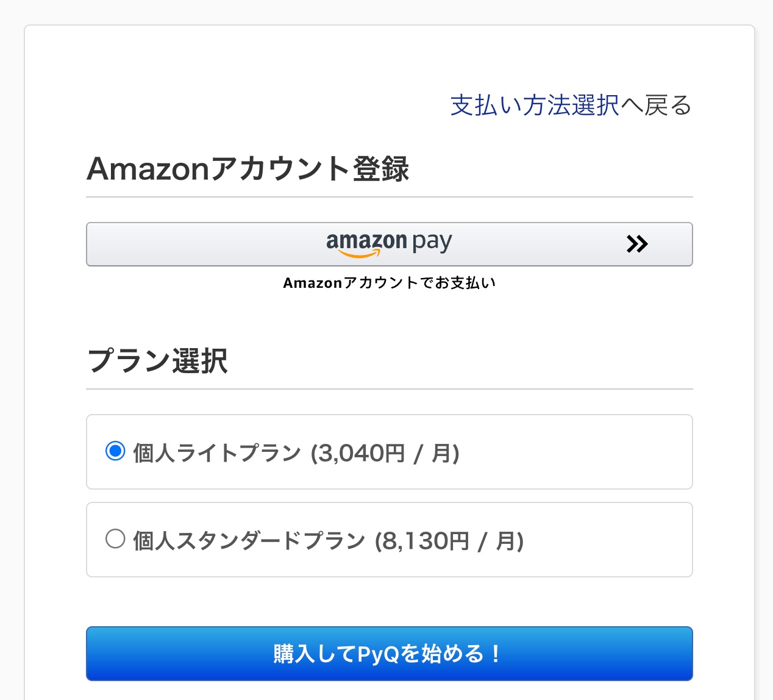Image resolution: width=773 pixels, height=700 pixels.
Task: Select the 個人ライトプラン radio button
Action: click(x=115, y=451)
